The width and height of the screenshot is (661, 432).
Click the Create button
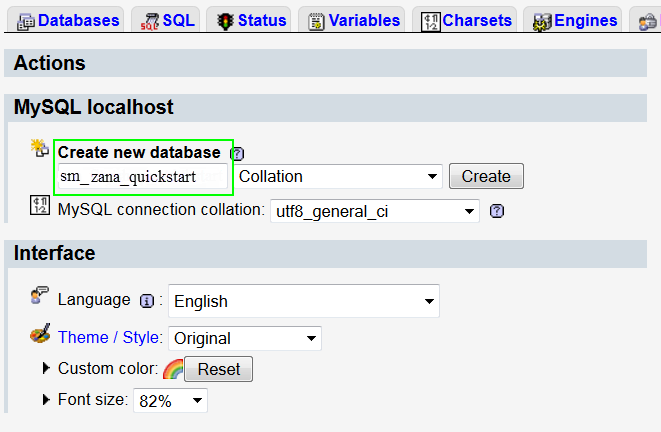pos(486,176)
